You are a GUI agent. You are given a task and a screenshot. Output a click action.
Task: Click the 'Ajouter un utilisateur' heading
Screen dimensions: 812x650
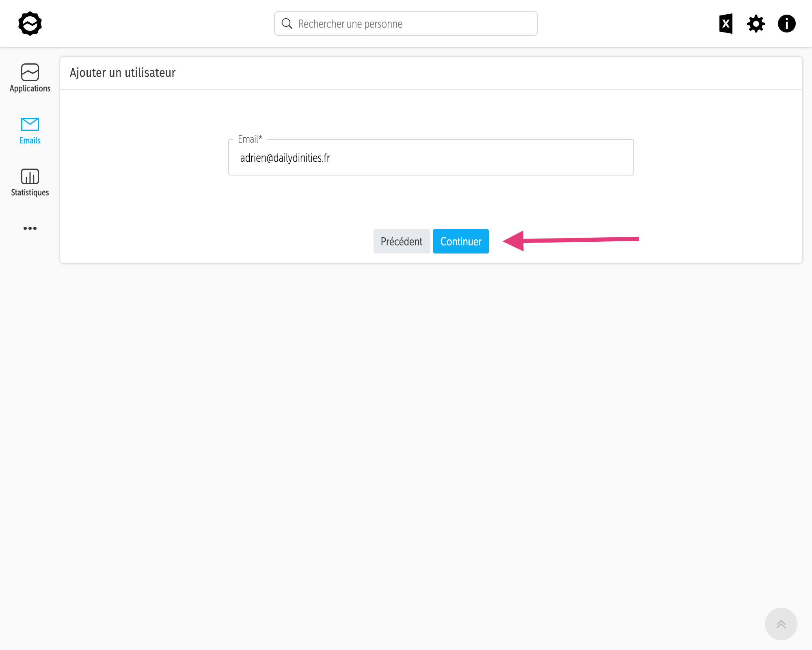[123, 73]
